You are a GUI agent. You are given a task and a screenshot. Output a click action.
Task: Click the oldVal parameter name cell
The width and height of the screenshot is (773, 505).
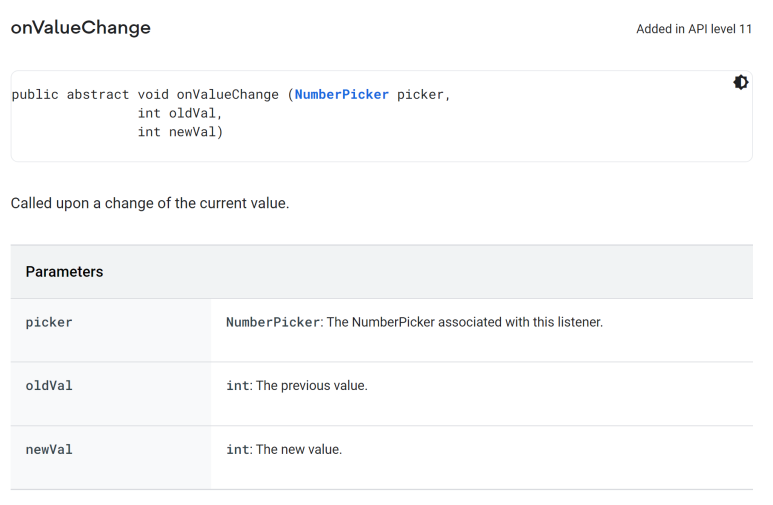(x=111, y=394)
